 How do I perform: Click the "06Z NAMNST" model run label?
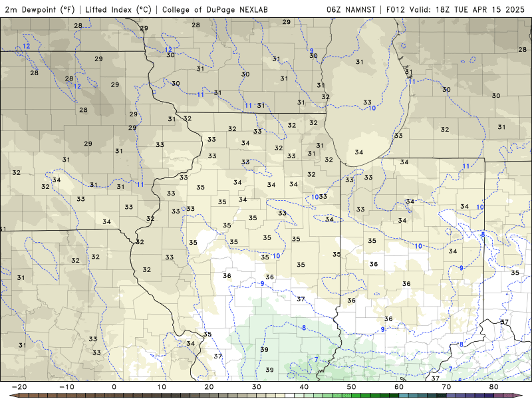[351, 9]
